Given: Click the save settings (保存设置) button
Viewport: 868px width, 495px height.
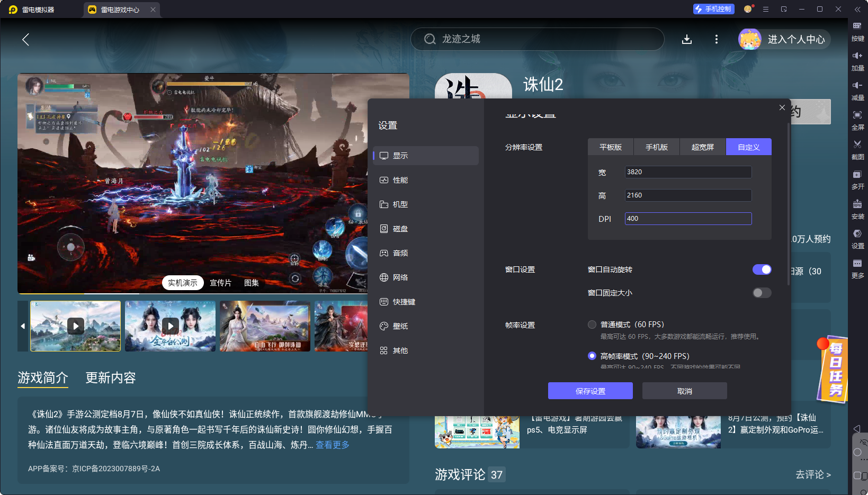Looking at the screenshot, I should point(590,391).
